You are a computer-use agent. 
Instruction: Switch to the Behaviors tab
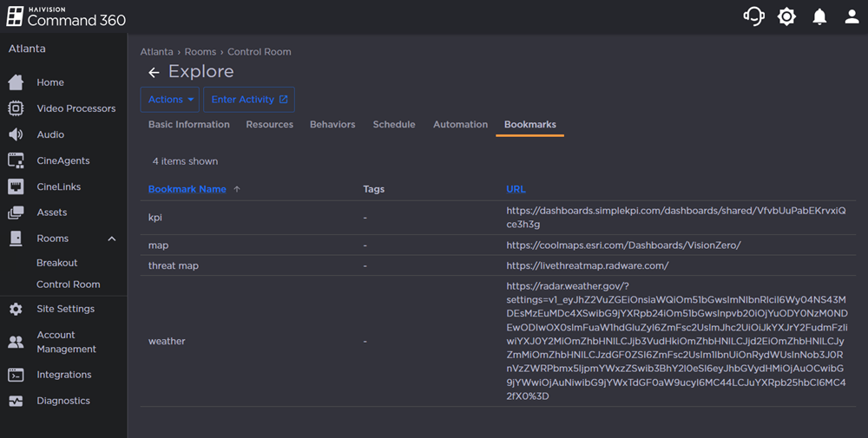332,124
